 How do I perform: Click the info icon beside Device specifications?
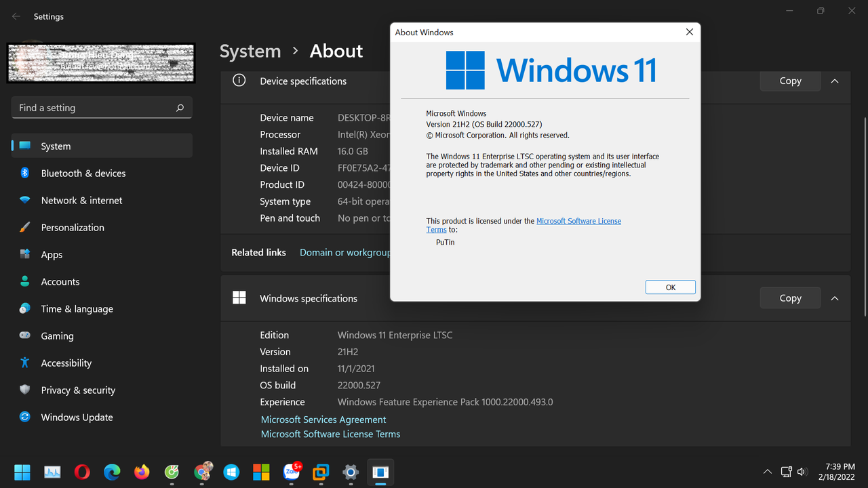[x=239, y=80]
